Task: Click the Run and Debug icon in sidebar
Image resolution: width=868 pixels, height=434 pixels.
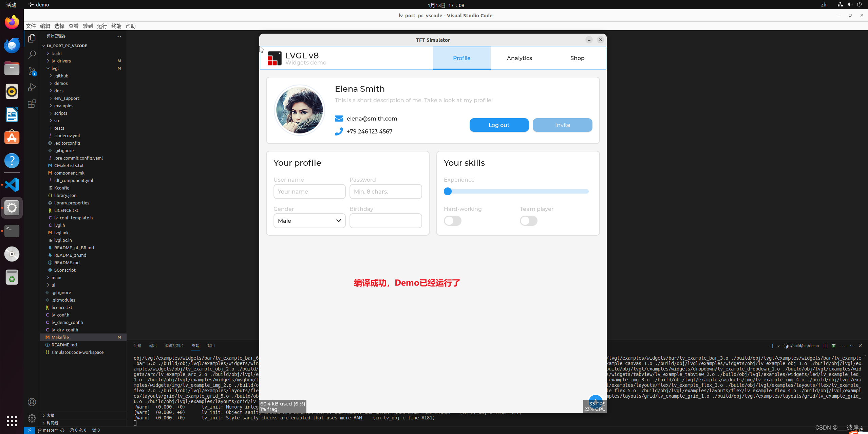Action: (x=31, y=87)
